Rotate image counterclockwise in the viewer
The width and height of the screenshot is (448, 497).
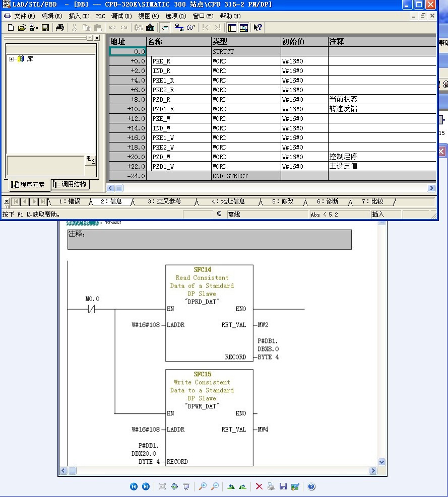[243, 486]
